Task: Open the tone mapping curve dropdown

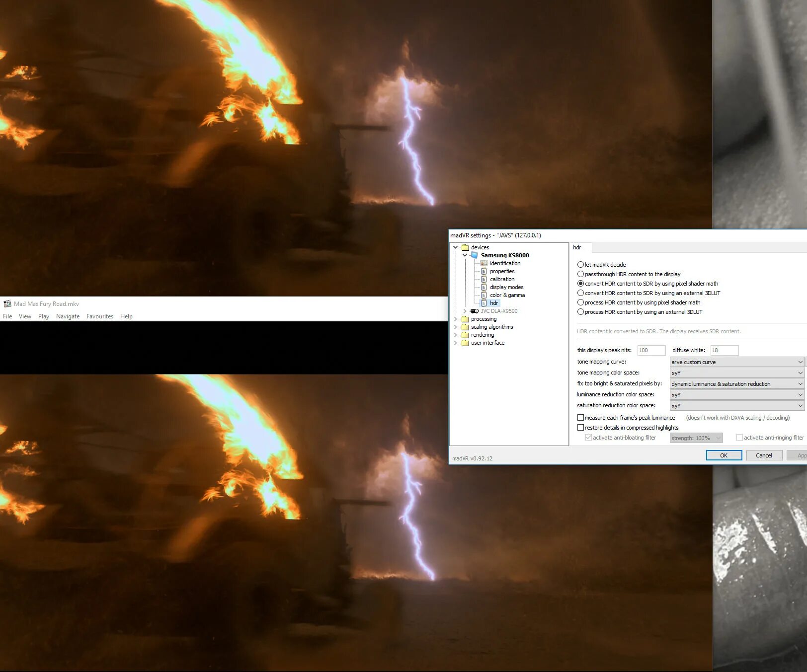Action: point(737,362)
